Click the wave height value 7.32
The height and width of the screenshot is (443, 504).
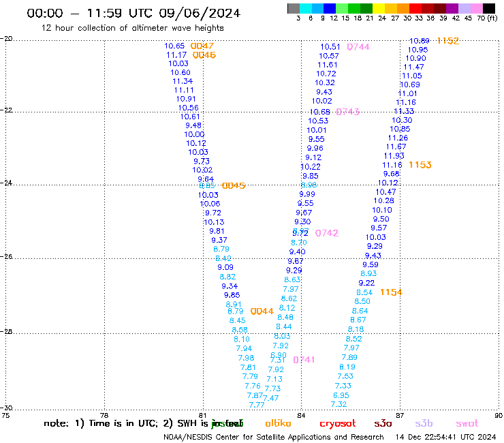338,404
